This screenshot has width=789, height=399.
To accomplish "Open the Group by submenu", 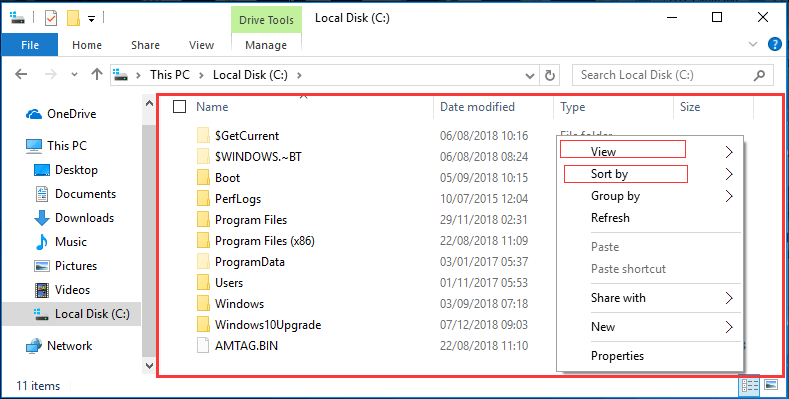I will coord(650,196).
